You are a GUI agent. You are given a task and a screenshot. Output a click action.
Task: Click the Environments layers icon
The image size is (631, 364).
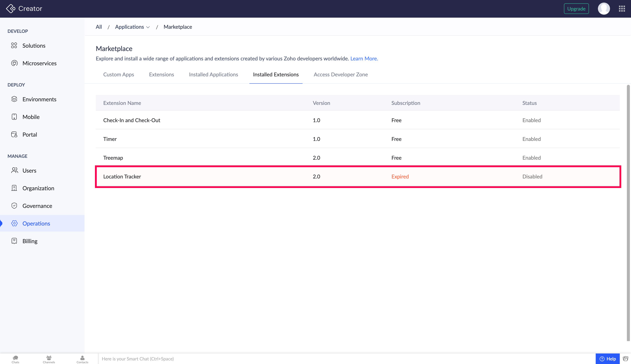pyautogui.click(x=14, y=99)
